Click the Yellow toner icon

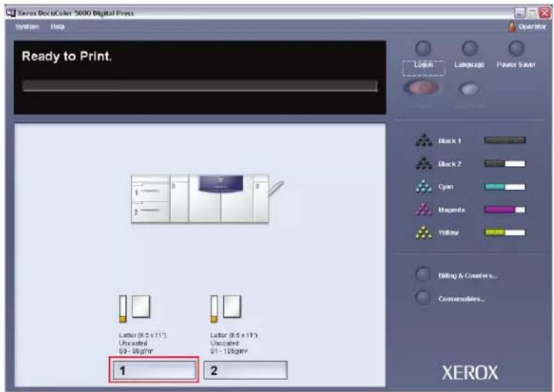(424, 232)
